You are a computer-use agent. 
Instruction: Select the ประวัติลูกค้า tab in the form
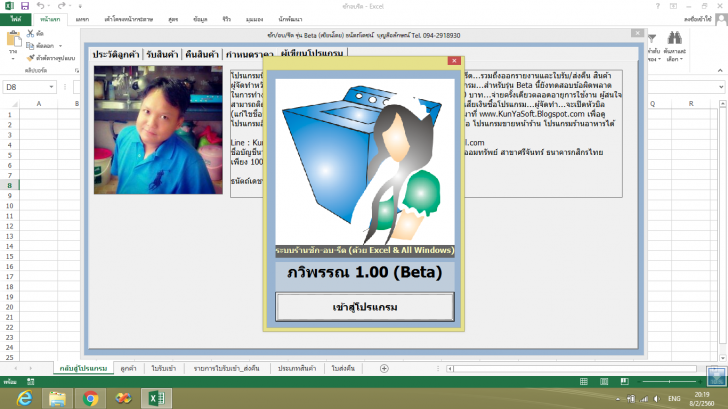tap(116, 54)
